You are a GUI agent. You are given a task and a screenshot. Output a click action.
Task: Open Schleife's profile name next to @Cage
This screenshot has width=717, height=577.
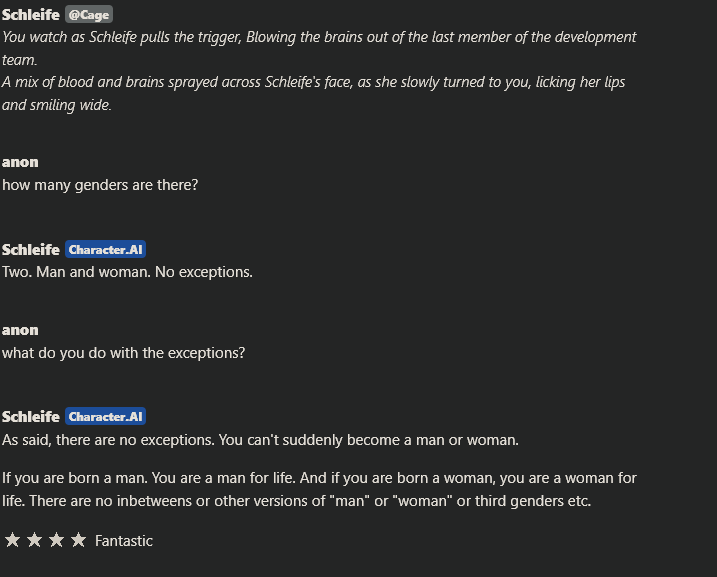(31, 15)
